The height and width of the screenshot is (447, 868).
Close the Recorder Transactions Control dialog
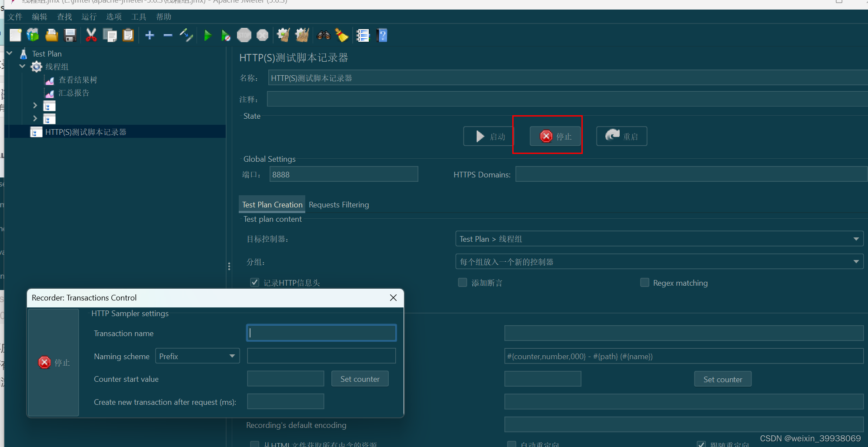coord(393,297)
